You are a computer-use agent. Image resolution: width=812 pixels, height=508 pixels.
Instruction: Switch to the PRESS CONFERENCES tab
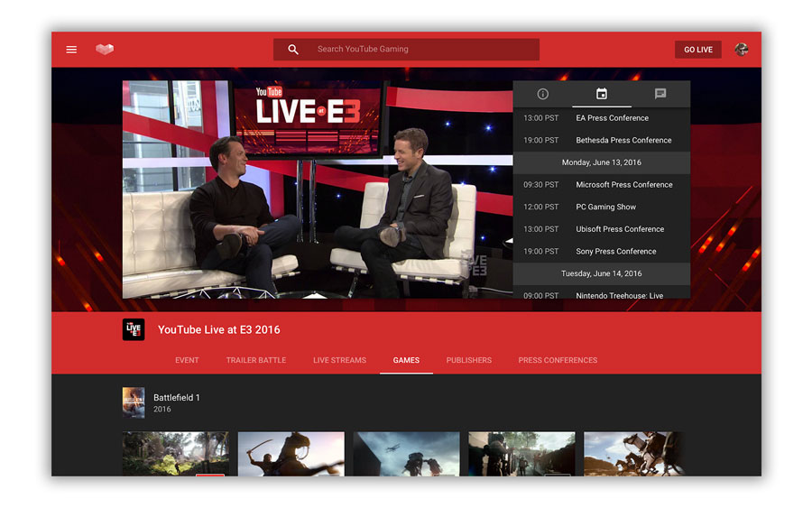(558, 360)
